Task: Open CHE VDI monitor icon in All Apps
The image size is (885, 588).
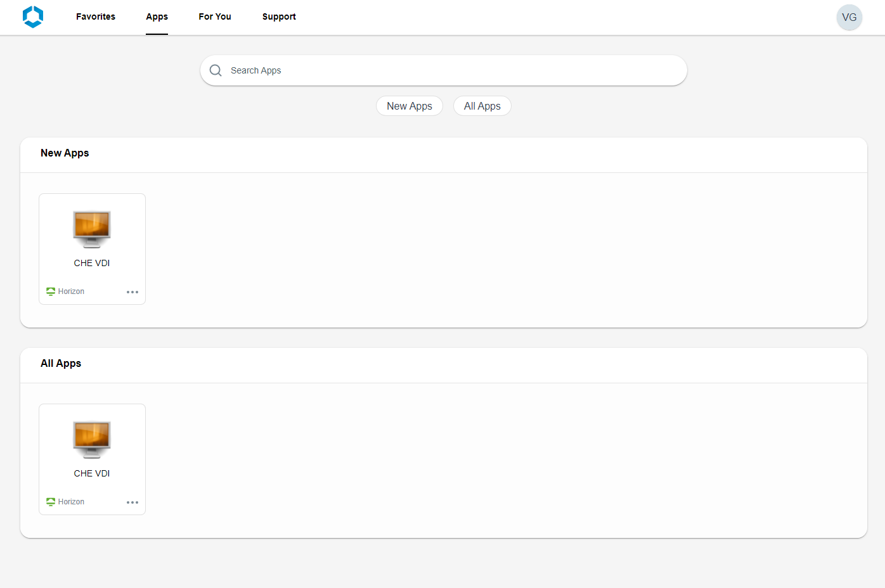Action: point(92,439)
